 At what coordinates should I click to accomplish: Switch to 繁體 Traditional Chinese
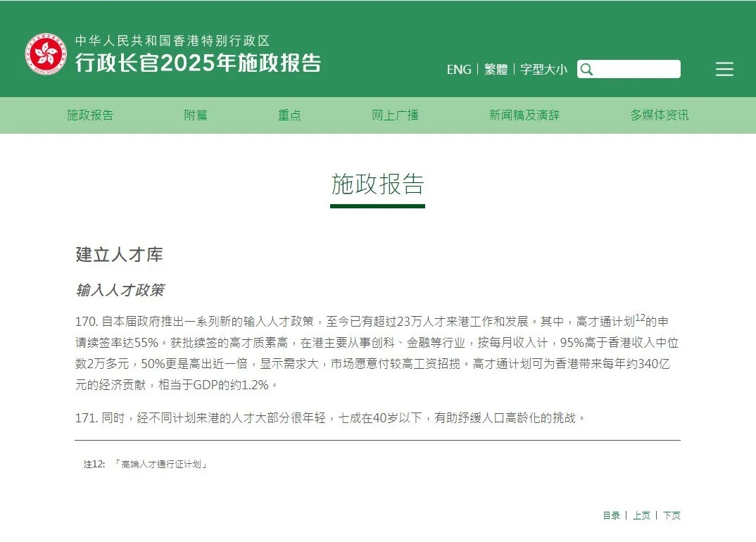click(496, 70)
